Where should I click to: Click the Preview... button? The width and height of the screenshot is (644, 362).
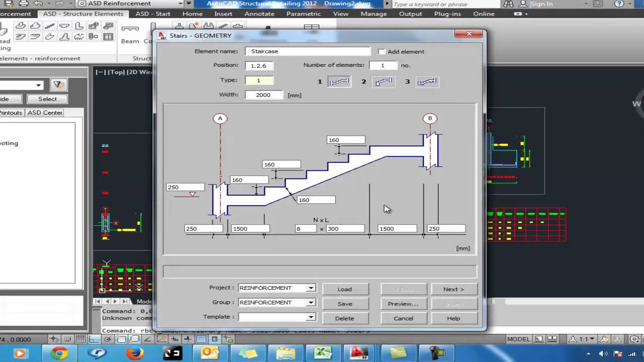403,304
